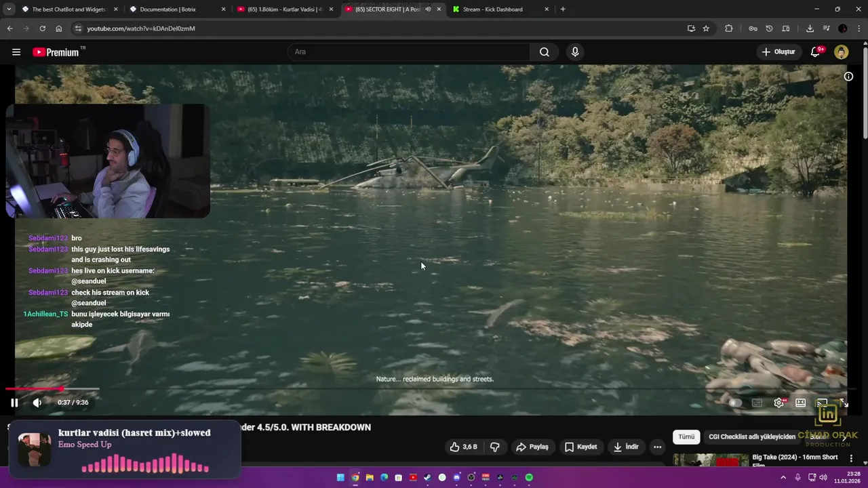
Task: Like the video with 3,6 B likes
Action: (463, 447)
